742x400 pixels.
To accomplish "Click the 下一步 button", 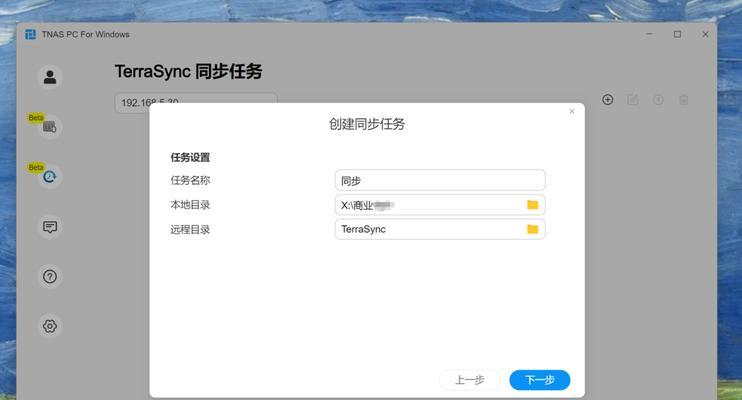I will (x=540, y=380).
